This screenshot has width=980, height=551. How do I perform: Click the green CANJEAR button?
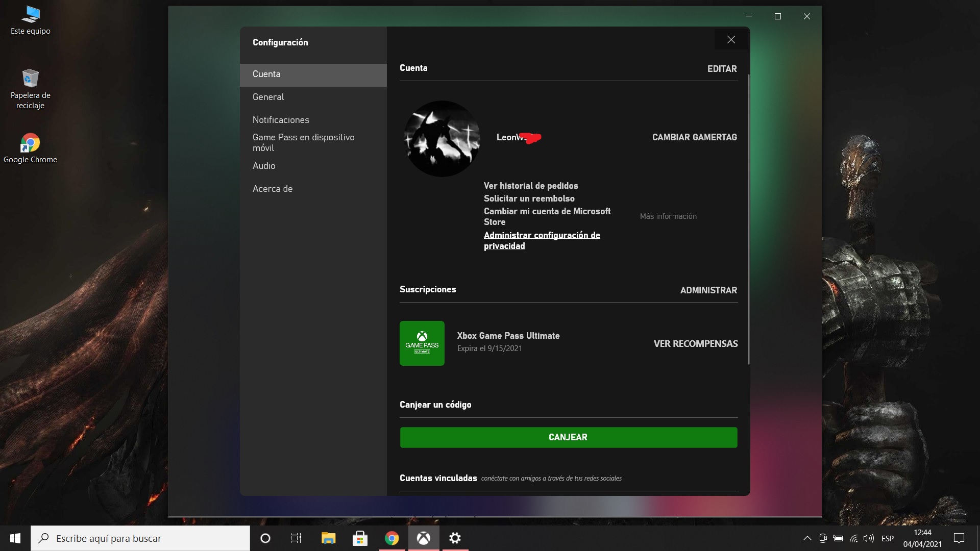569,437
